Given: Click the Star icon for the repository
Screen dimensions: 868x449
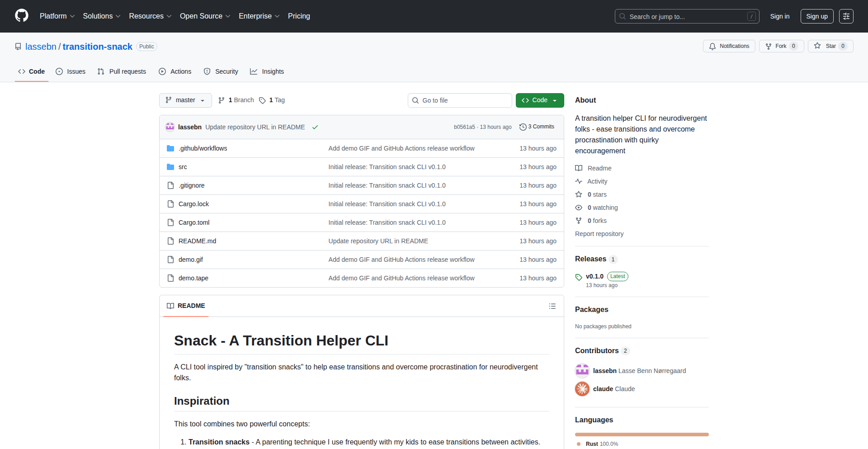Looking at the screenshot, I should point(817,46).
